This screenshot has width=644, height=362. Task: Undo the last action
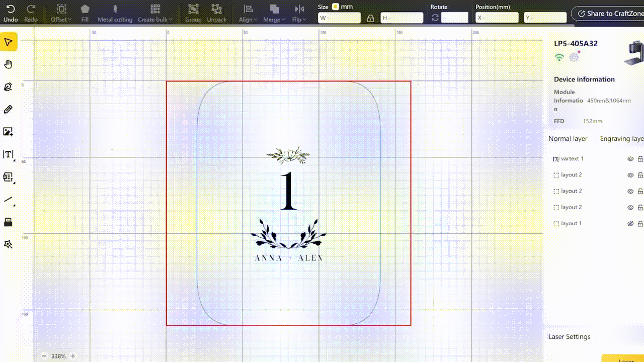[x=11, y=13]
